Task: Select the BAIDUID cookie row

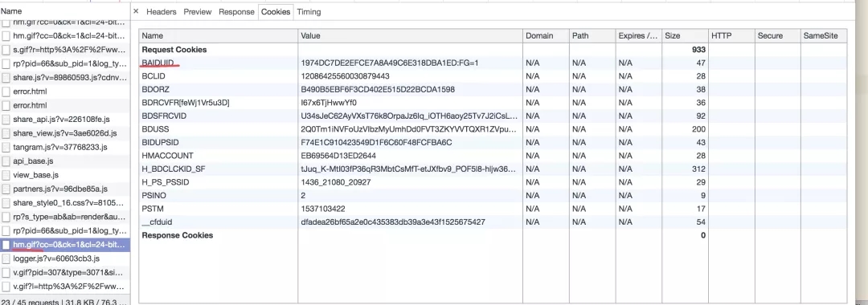Action: pos(493,63)
